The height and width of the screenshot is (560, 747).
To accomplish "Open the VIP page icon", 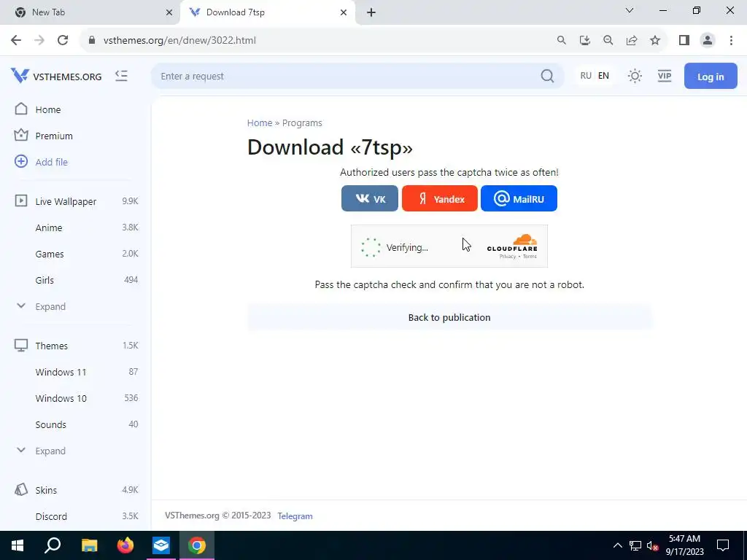I will pos(664,76).
